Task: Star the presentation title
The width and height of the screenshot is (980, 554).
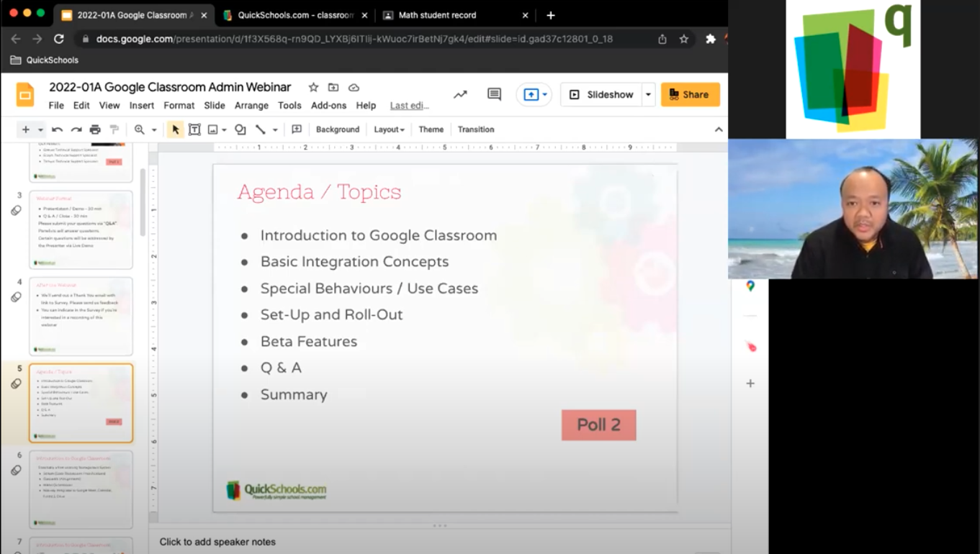Action: 313,87
